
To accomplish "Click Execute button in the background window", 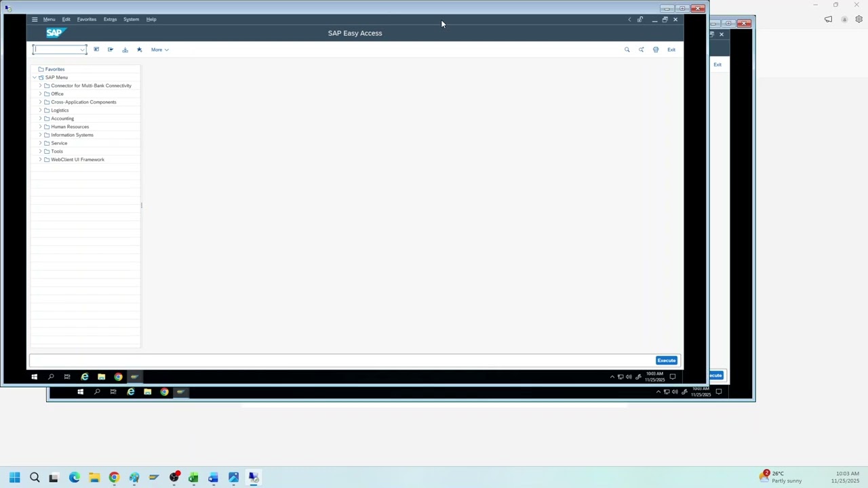I will pos(715,375).
